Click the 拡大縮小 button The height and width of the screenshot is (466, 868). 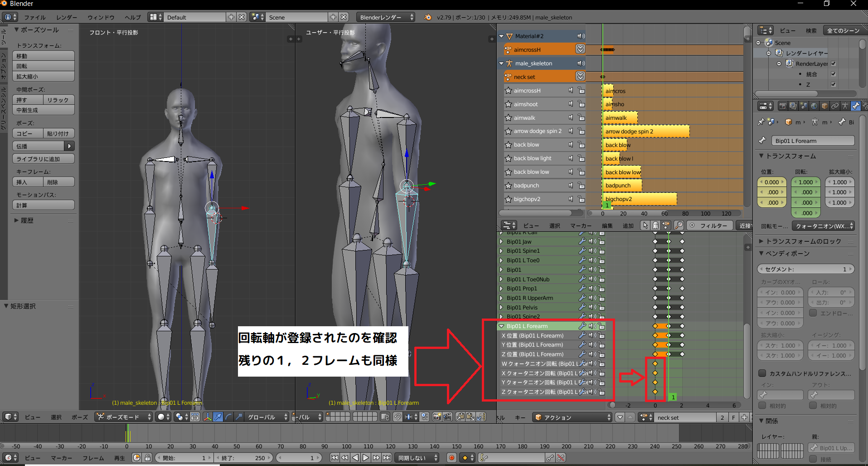pos(44,76)
